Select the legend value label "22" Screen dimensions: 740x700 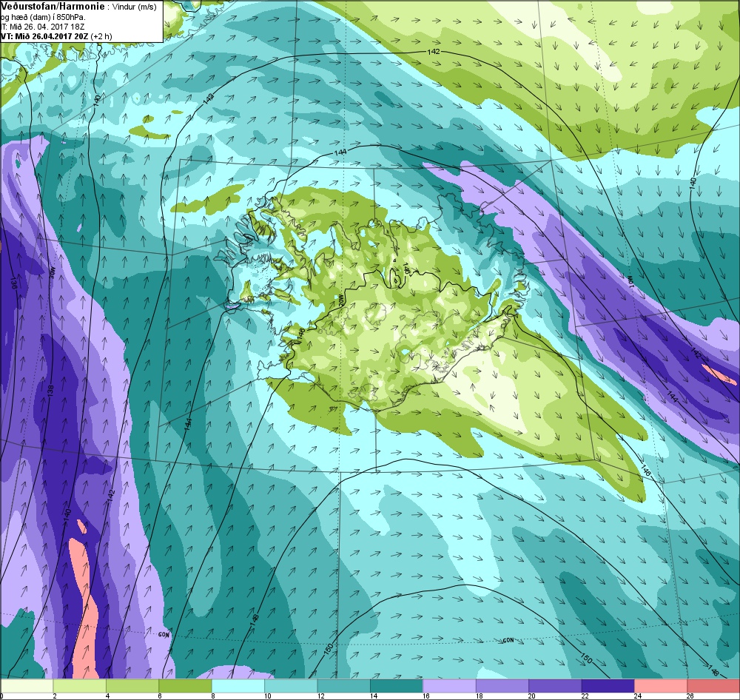[585, 696]
